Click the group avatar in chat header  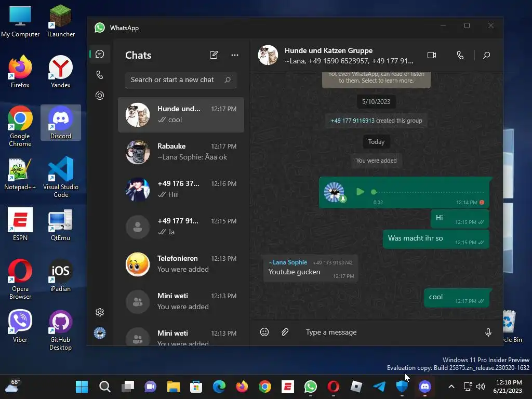[268, 55]
